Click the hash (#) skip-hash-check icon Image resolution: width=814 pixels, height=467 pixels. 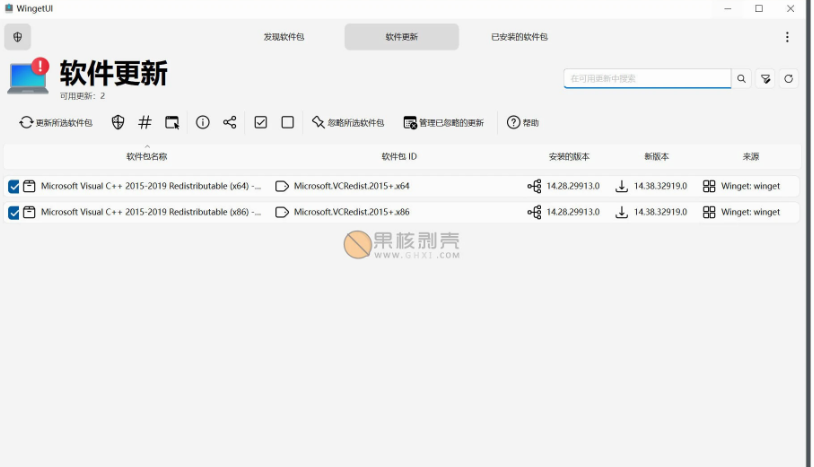pyautogui.click(x=145, y=122)
